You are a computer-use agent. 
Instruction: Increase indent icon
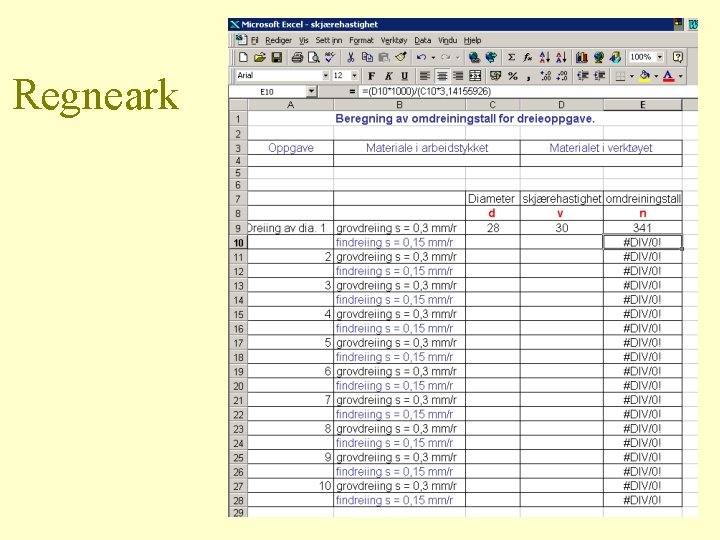coord(599,76)
